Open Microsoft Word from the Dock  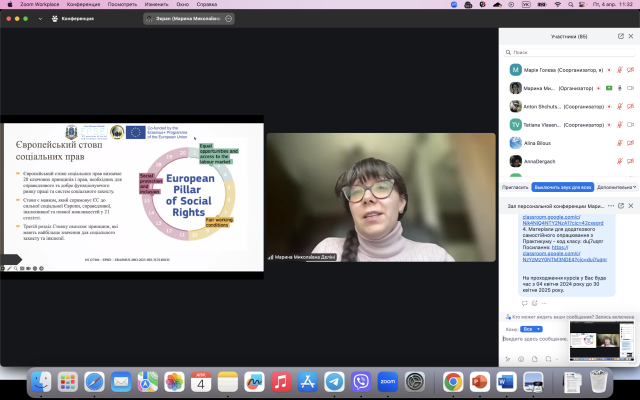[505, 381]
